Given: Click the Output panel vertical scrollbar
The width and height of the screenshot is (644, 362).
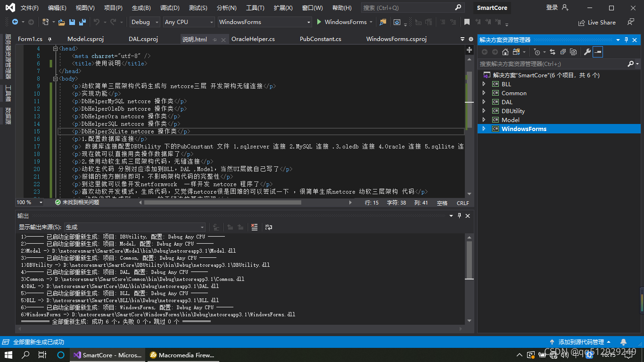Looking at the screenshot, I should (x=469, y=278).
